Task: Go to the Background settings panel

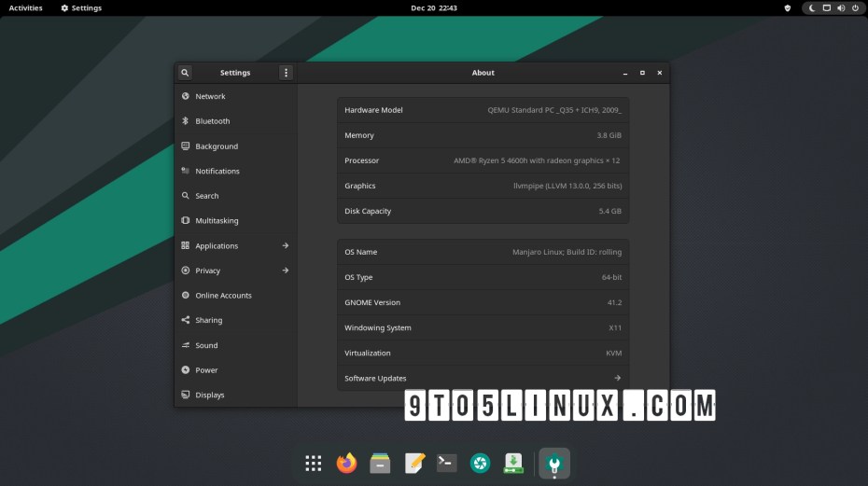Action: point(236,146)
